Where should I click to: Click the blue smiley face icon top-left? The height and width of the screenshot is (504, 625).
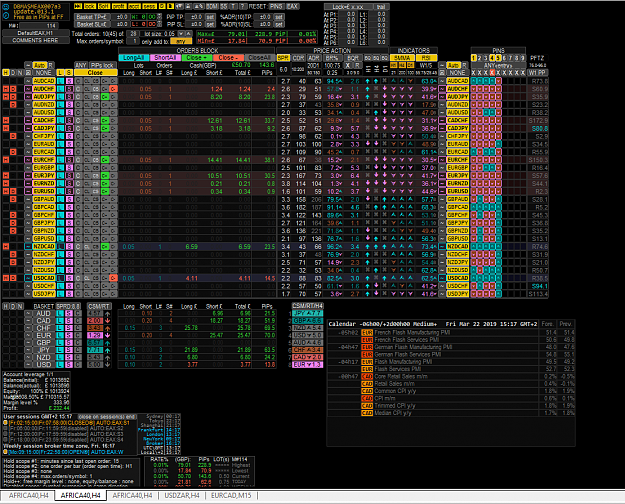(x=6, y=7)
